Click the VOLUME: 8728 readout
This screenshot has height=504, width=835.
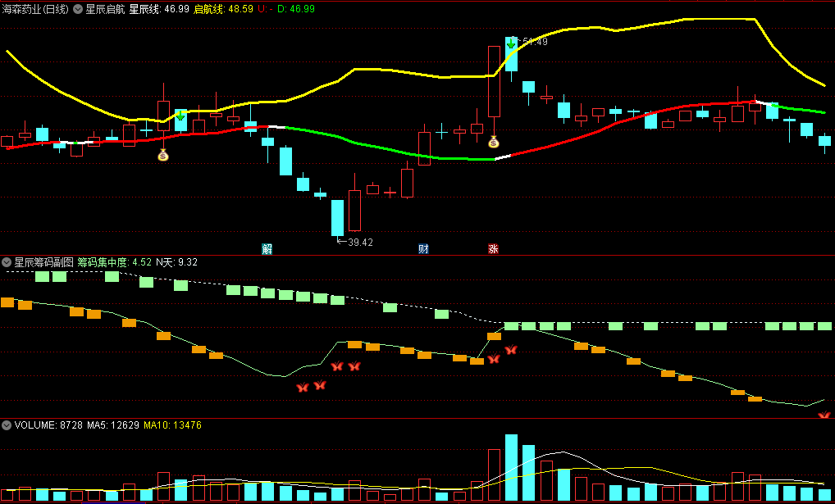coord(48,425)
